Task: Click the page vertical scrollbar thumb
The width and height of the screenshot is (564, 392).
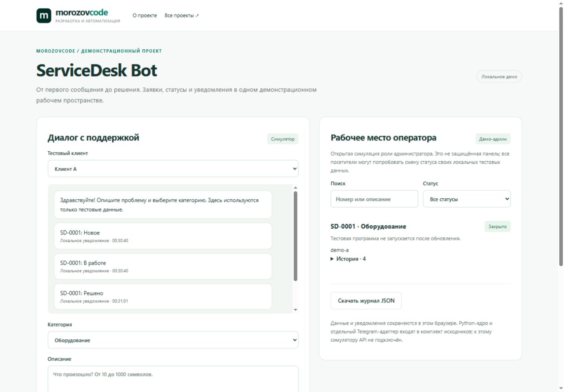Action: tap(561, 137)
